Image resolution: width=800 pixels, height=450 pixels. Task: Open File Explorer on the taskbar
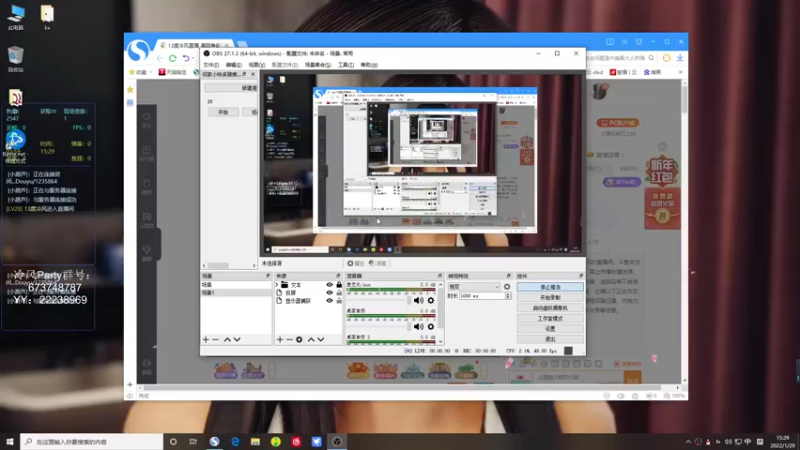click(x=255, y=441)
